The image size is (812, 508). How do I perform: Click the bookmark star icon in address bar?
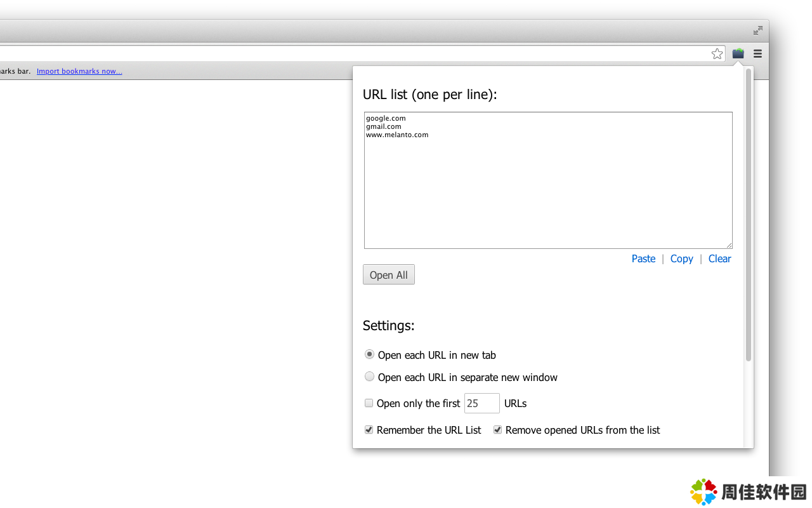pyautogui.click(x=717, y=54)
